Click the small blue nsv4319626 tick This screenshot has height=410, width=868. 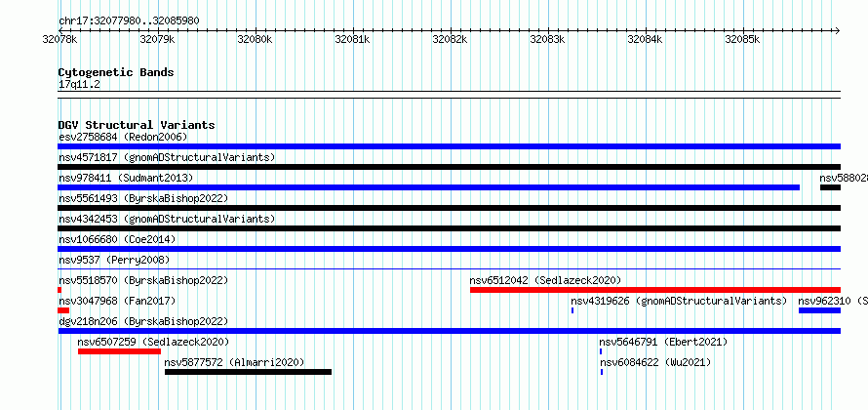point(572,310)
